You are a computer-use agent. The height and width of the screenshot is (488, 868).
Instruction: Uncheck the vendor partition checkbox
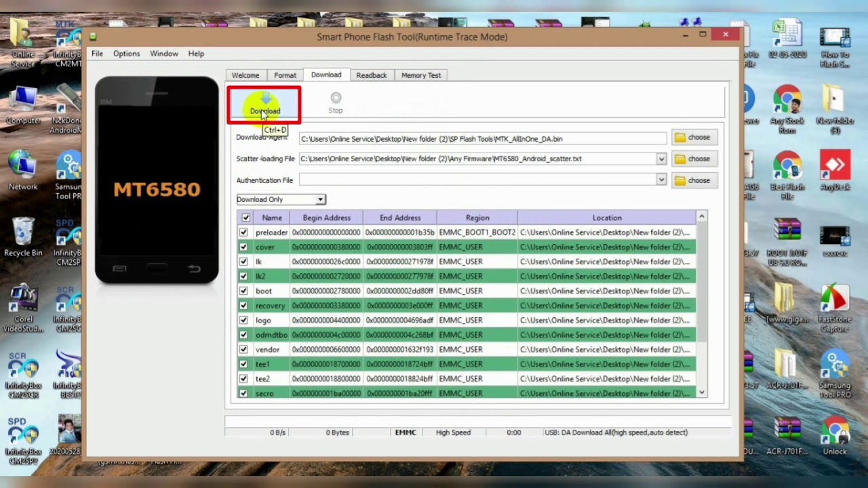click(x=243, y=349)
